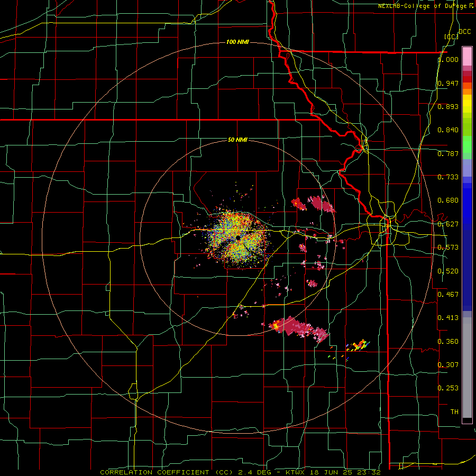Click the 0.787 color scale value

coord(448,153)
